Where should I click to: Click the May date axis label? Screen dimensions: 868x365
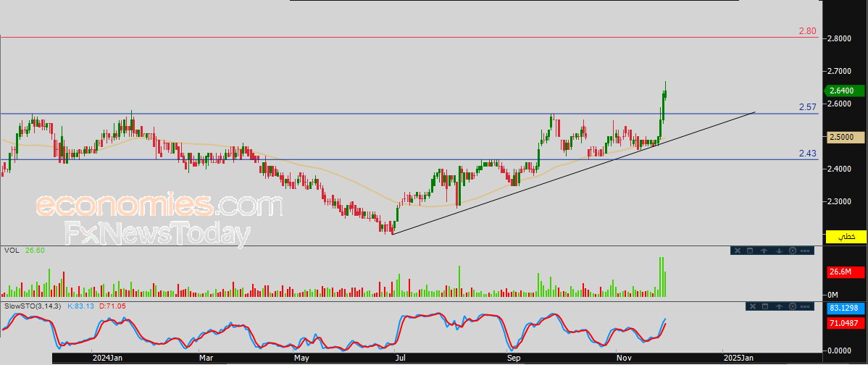pyautogui.click(x=301, y=358)
